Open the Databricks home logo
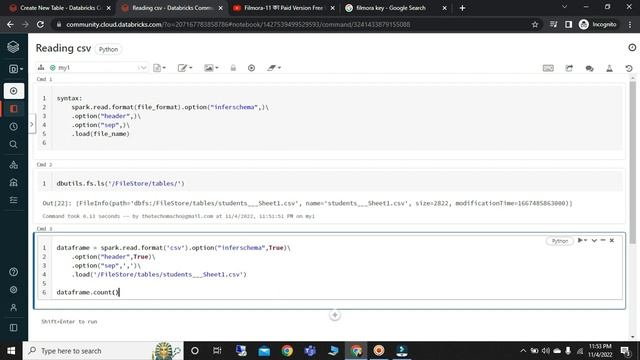The height and width of the screenshot is (360, 640). click(13, 47)
